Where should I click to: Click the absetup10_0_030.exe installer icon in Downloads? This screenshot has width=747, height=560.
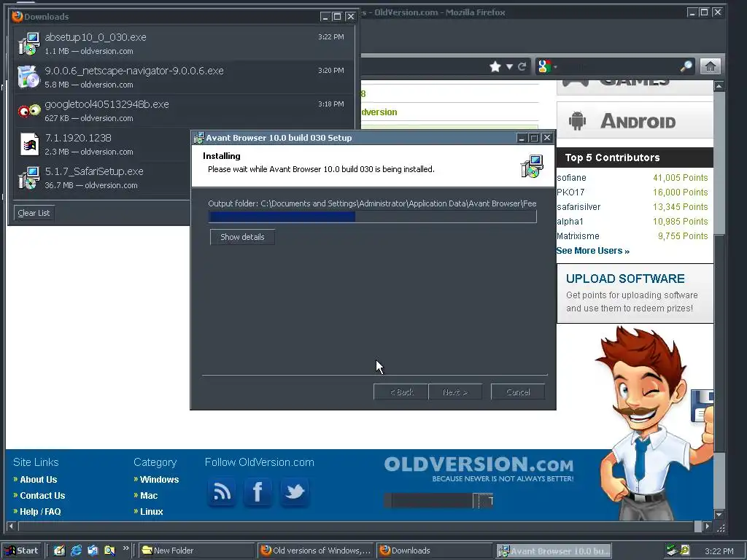(x=29, y=44)
